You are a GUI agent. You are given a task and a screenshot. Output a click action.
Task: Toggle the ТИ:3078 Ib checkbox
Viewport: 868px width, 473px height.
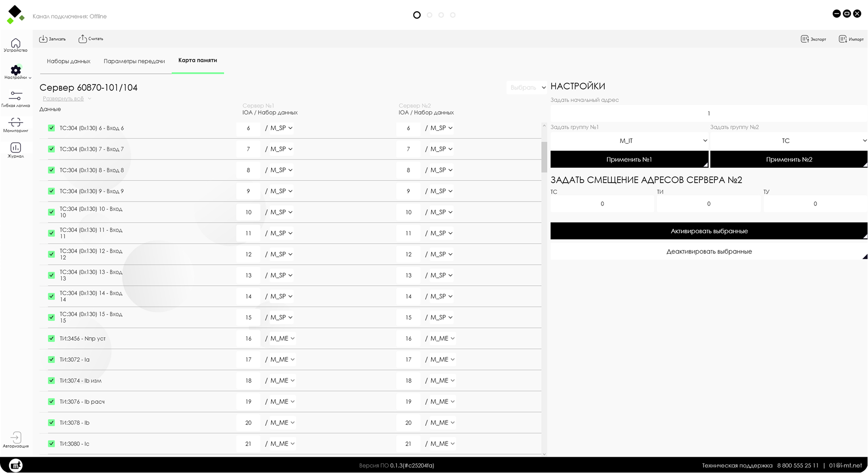(x=52, y=423)
